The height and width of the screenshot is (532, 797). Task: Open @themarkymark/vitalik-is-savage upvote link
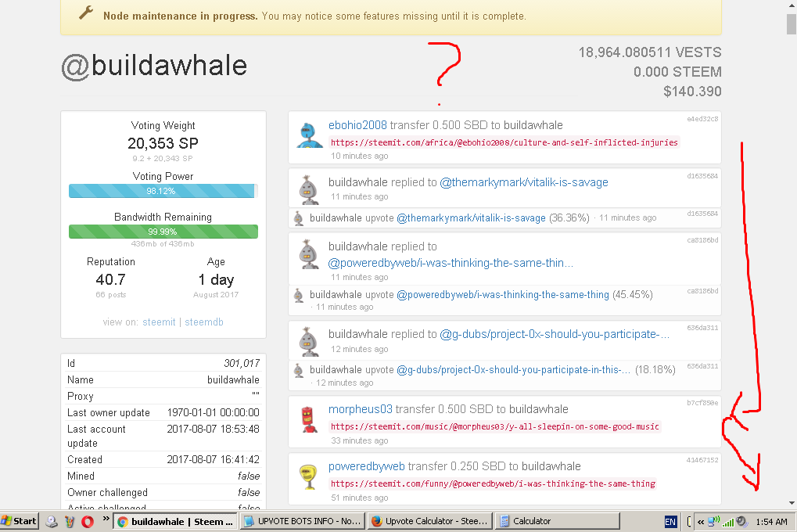point(471,218)
